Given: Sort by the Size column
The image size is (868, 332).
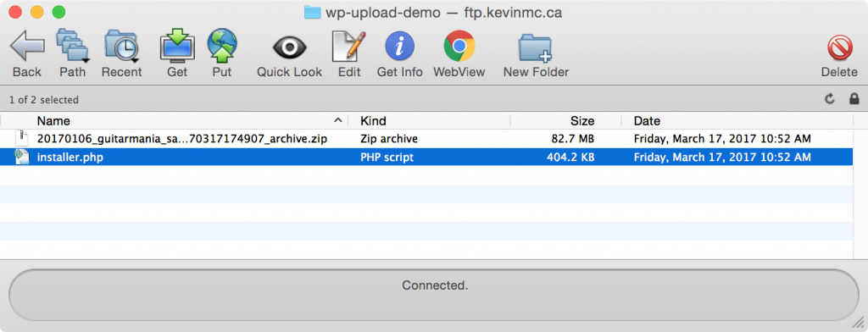Looking at the screenshot, I should point(582,120).
